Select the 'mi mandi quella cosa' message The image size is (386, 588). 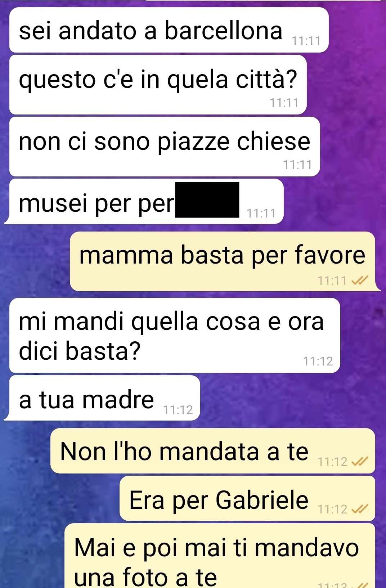tap(175, 335)
